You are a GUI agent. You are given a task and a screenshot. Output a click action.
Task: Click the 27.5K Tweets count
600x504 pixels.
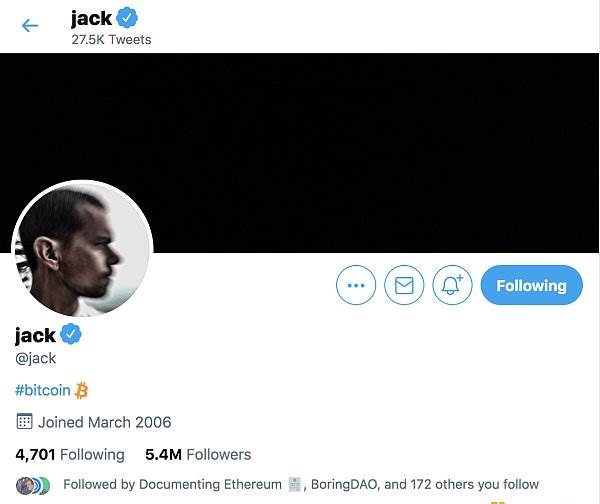point(111,39)
